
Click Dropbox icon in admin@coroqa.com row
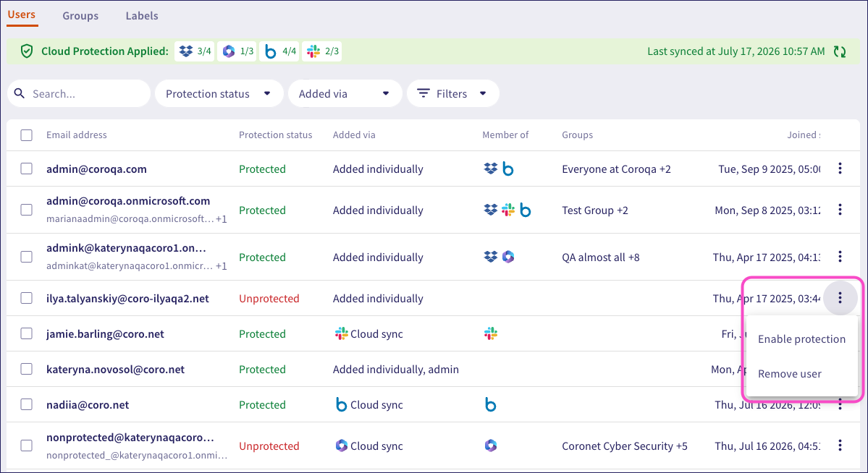point(490,169)
